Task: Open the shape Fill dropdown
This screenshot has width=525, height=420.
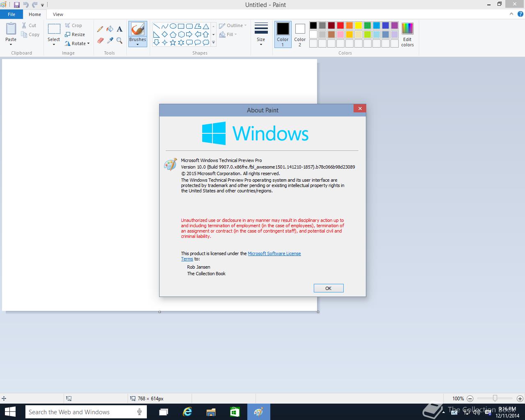Action: pos(228,34)
